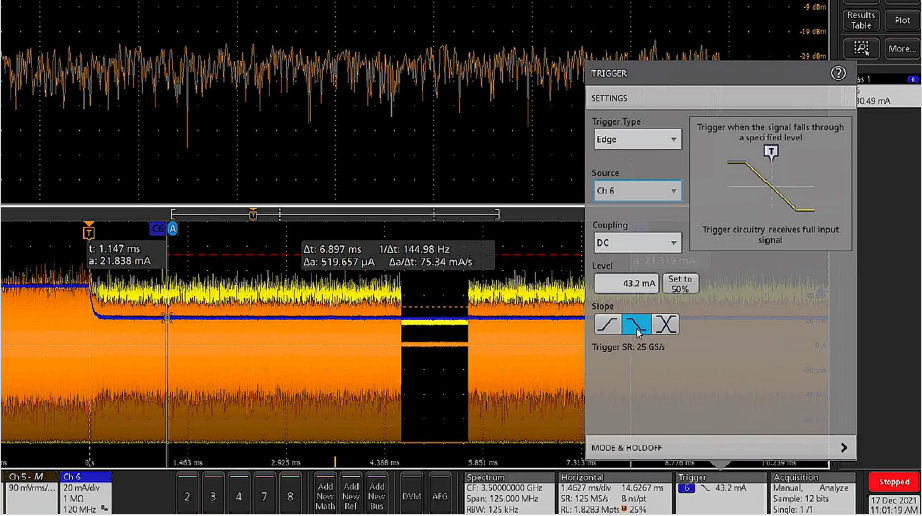The height and width of the screenshot is (516, 922).
Task: Select the falling edge slope icon
Action: (636, 324)
